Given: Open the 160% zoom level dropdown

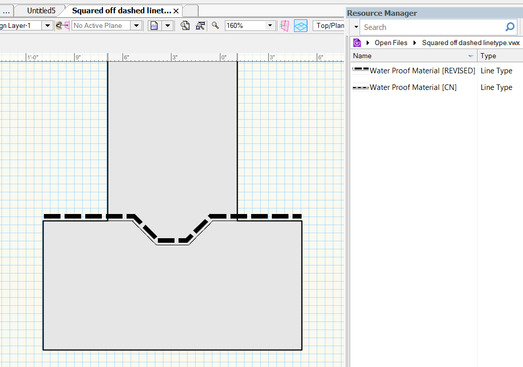Looking at the screenshot, I should pos(270,25).
